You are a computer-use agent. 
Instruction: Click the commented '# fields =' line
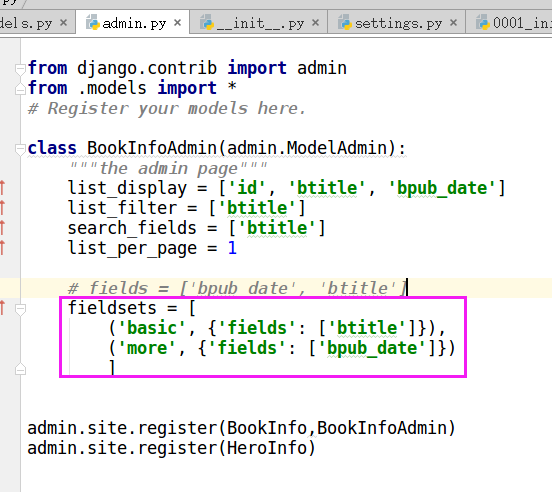coord(237,288)
